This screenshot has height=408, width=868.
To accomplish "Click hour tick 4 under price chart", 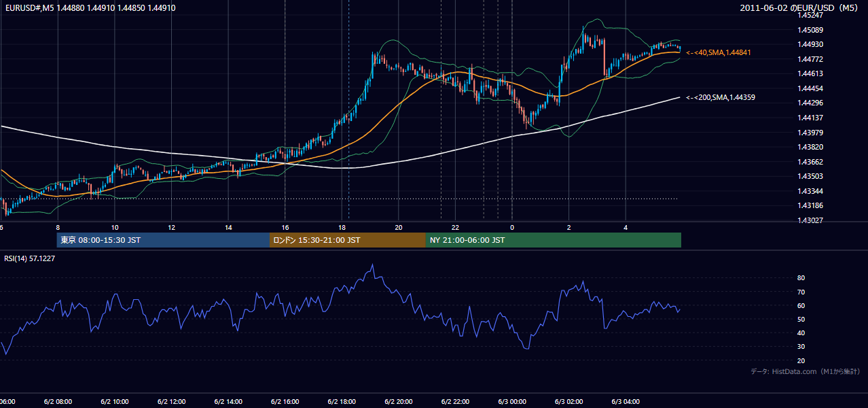I will (x=626, y=227).
